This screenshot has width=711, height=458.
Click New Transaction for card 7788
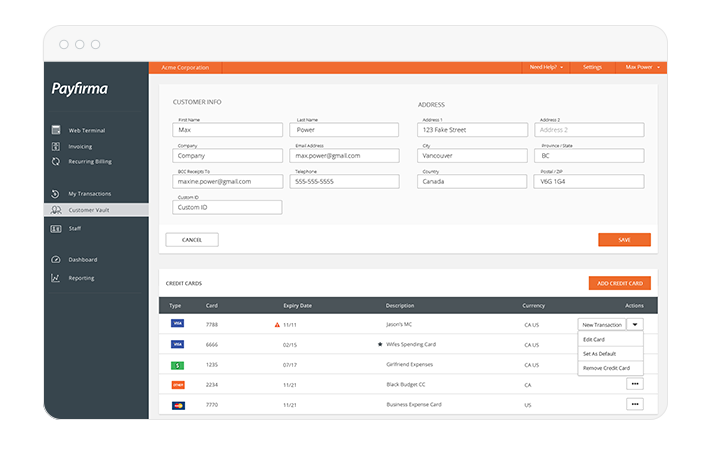[x=602, y=325]
